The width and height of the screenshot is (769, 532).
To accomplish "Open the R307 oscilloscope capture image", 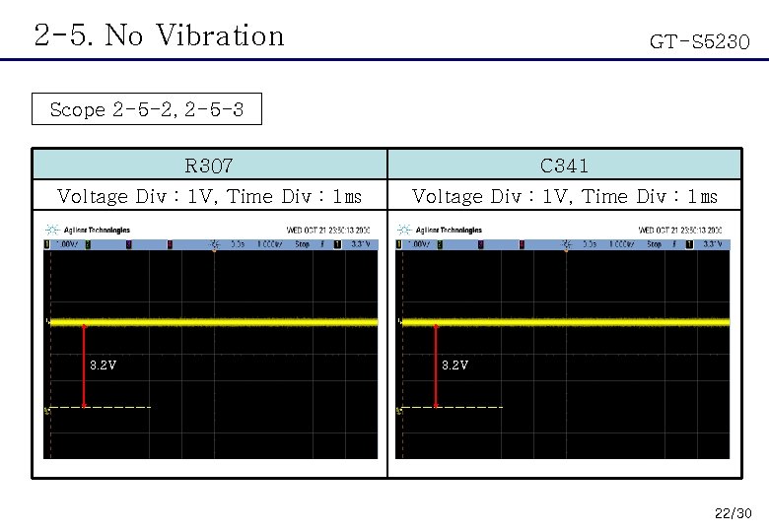I will (211, 341).
